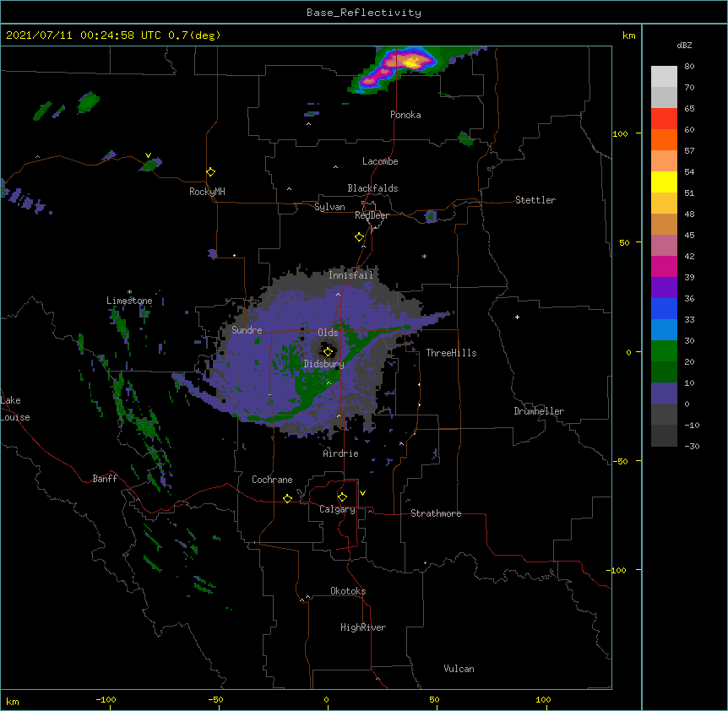Viewport: 728px width, 711px height.
Task: Click the Banff label
Action: coord(105,479)
